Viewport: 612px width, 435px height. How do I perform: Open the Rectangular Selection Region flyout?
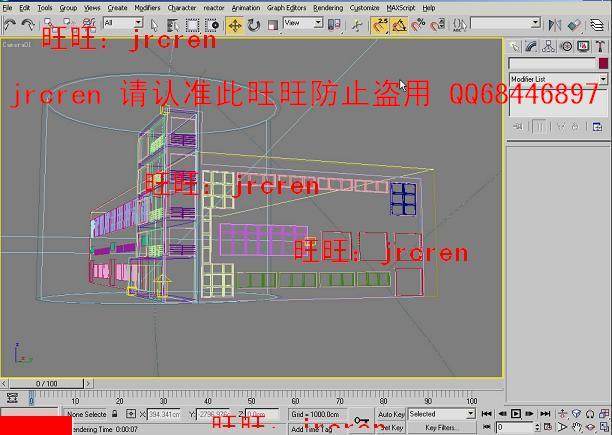tap(192, 25)
